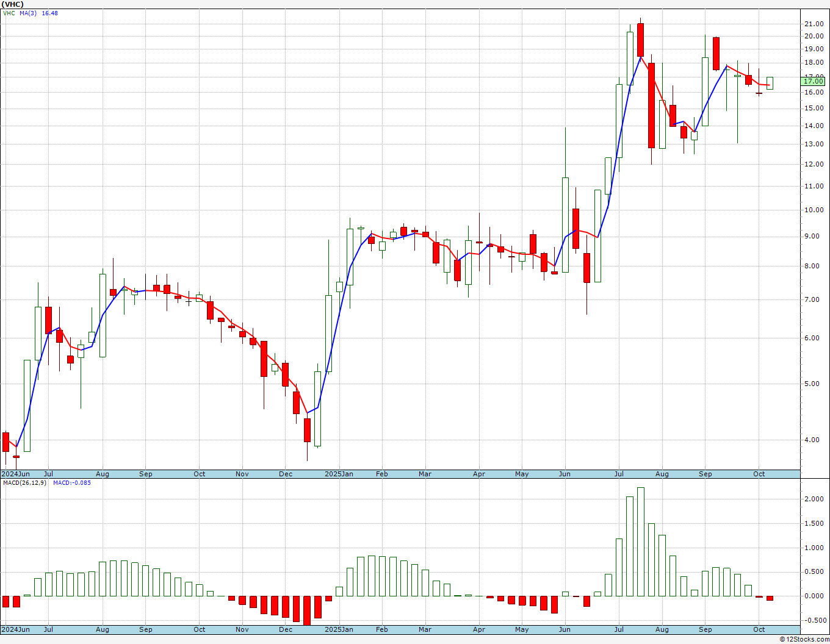This screenshot has height=644, width=830.
Task: Click the highlighted 17.00 current price tag
Action: coord(813,81)
